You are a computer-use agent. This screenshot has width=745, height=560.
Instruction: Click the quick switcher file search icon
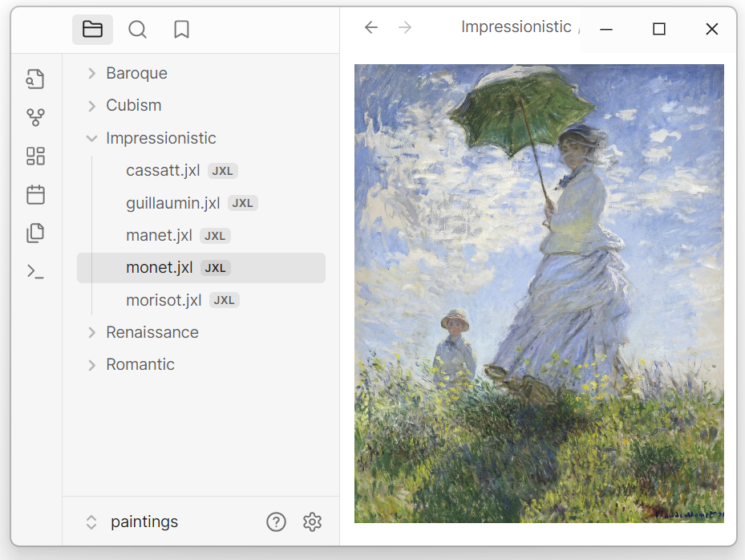point(35,79)
